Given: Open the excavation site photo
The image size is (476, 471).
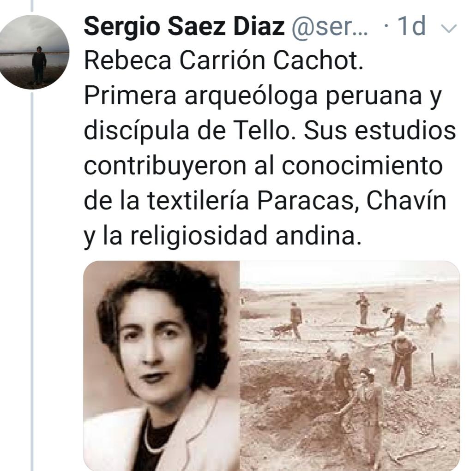Looking at the screenshot, I should point(349,366).
